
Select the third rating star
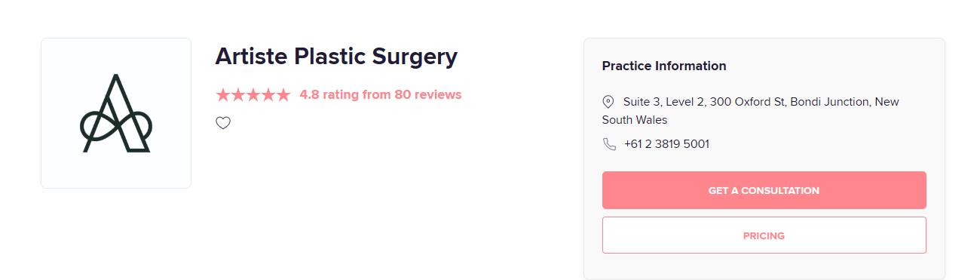pos(253,95)
